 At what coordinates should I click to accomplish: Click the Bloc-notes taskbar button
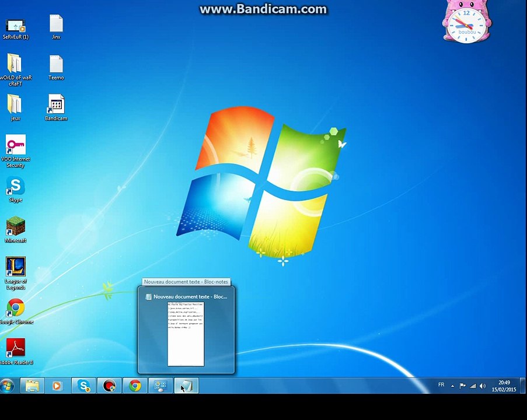tap(187, 386)
